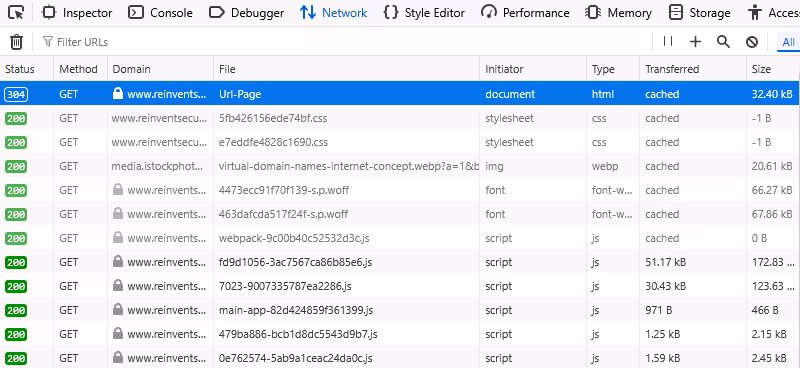
Task: Switch to the Console tab
Action: (160, 13)
